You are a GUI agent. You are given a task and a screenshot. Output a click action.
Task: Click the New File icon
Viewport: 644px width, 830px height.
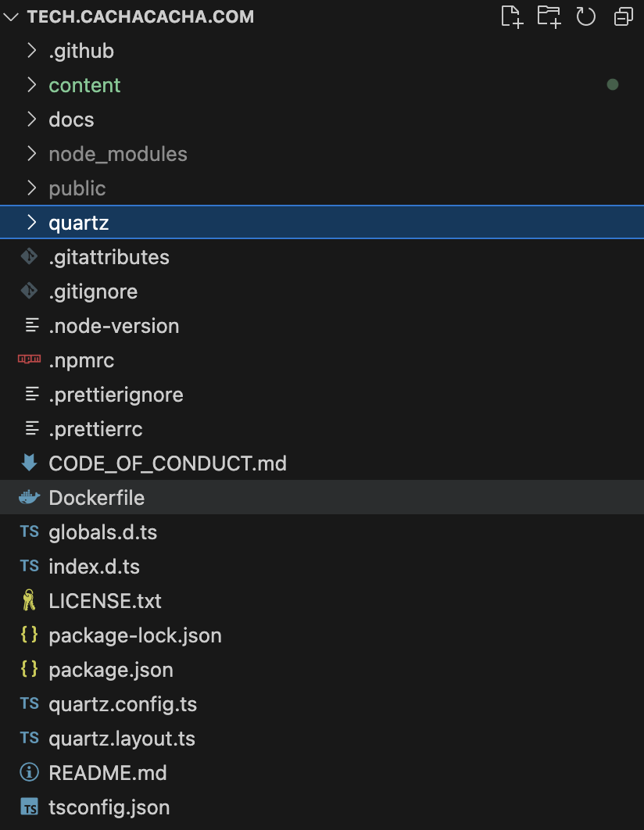pyautogui.click(x=511, y=16)
